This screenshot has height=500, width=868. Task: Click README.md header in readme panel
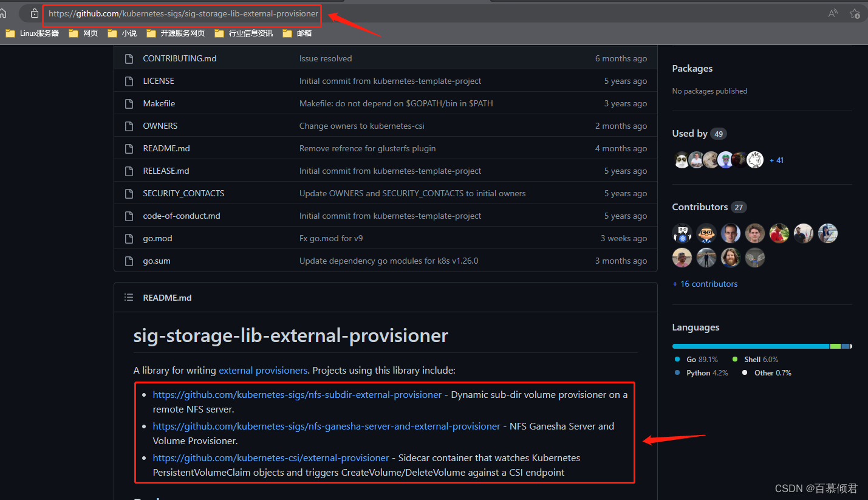[x=167, y=298]
